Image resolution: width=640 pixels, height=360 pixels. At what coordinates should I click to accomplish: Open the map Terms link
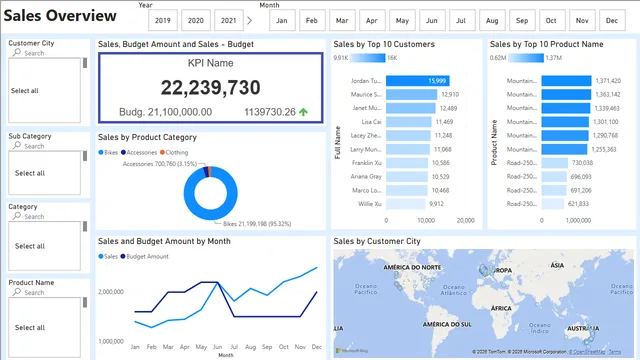615,352
